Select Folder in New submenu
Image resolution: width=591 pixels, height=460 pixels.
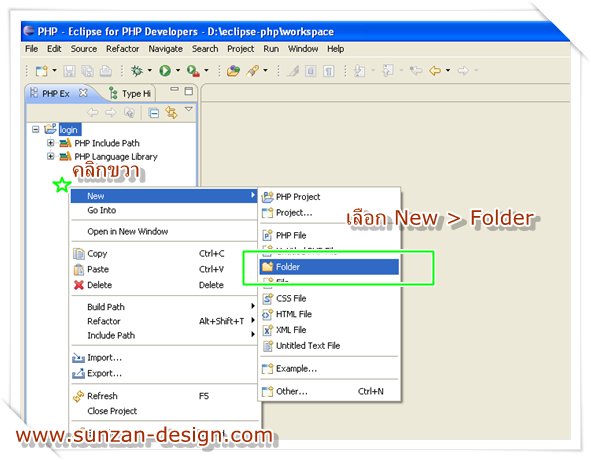pyautogui.click(x=329, y=267)
